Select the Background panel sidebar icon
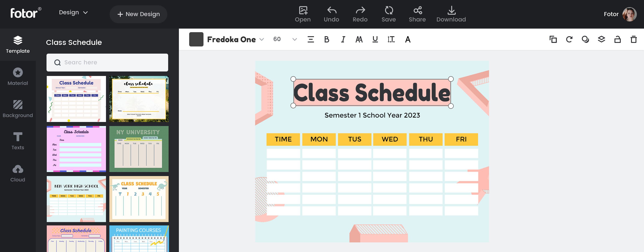This screenshot has width=644, height=252. click(x=17, y=109)
